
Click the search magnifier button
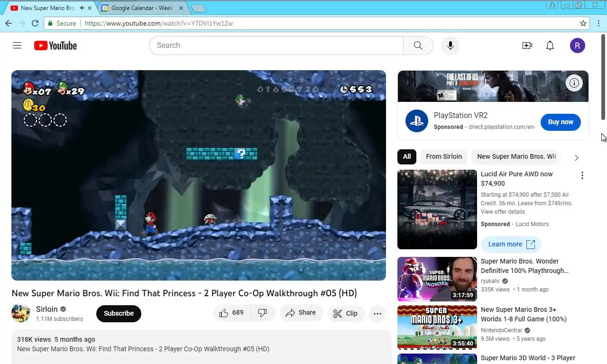click(418, 45)
